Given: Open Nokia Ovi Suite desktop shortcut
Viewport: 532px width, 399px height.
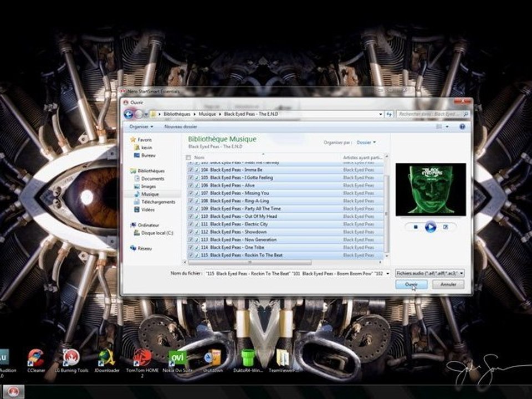Looking at the screenshot, I should click(177, 361).
